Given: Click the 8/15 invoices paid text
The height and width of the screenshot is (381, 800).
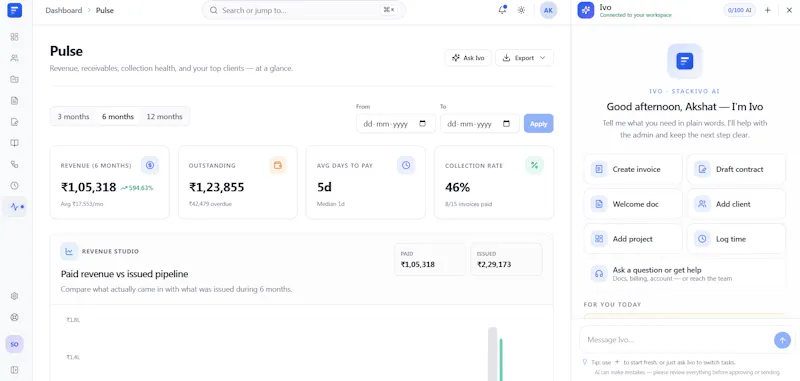Looking at the screenshot, I should (x=468, y=204).
